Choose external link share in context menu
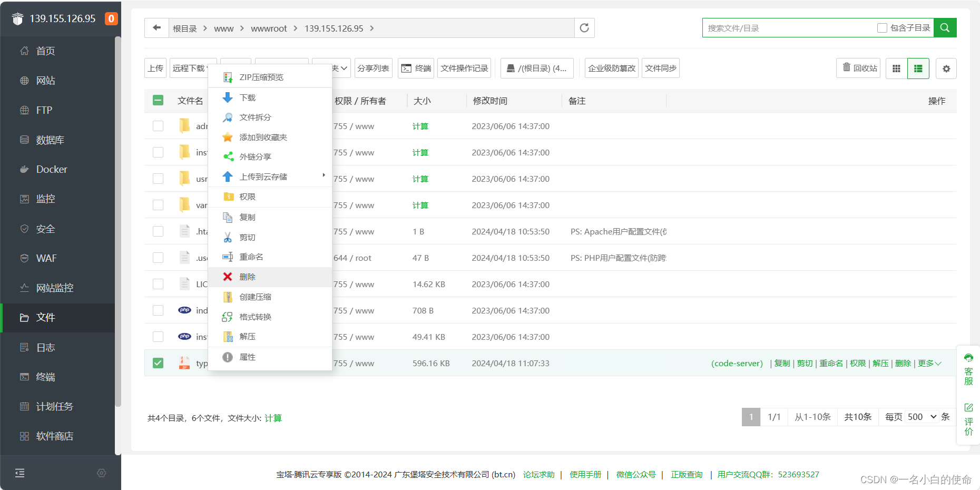The width and height of the screenshot is (980, 490). coord(270,157)
